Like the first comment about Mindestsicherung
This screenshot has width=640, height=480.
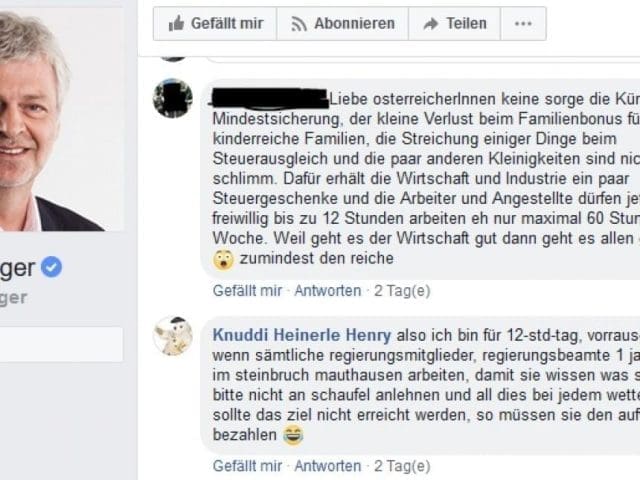click(x=247, y=291)
